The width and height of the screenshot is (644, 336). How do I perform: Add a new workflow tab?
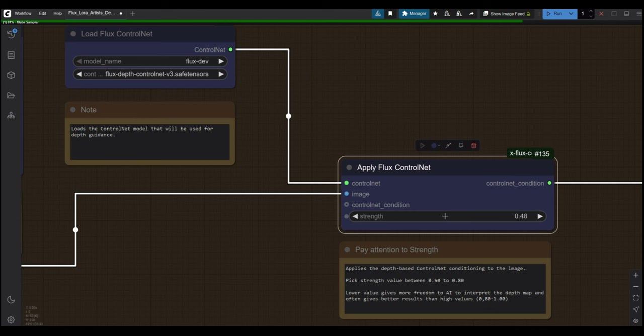(132, 14)
